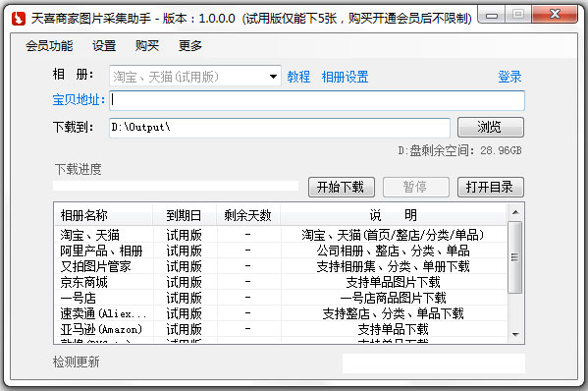The width and height of the screenshot is (588, 391).
Task: Click the list scrollbar up arrow
Action: (515, 212)
